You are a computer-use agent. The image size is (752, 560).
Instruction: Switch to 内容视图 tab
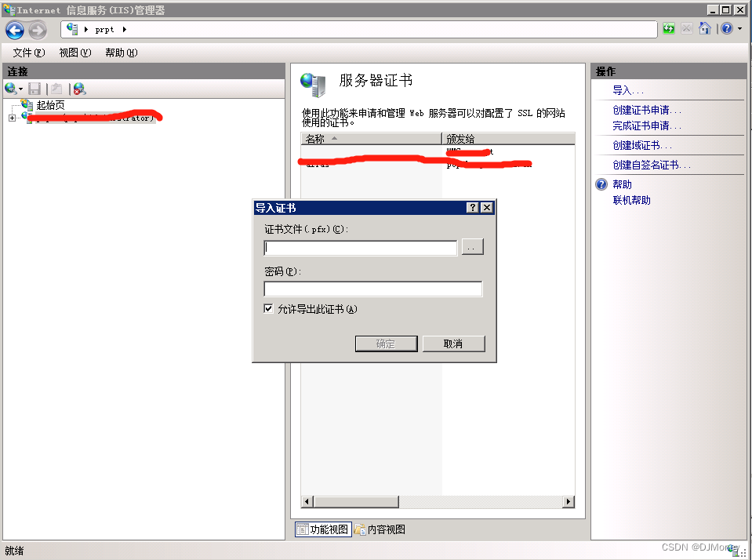click(x=380, y=529)
